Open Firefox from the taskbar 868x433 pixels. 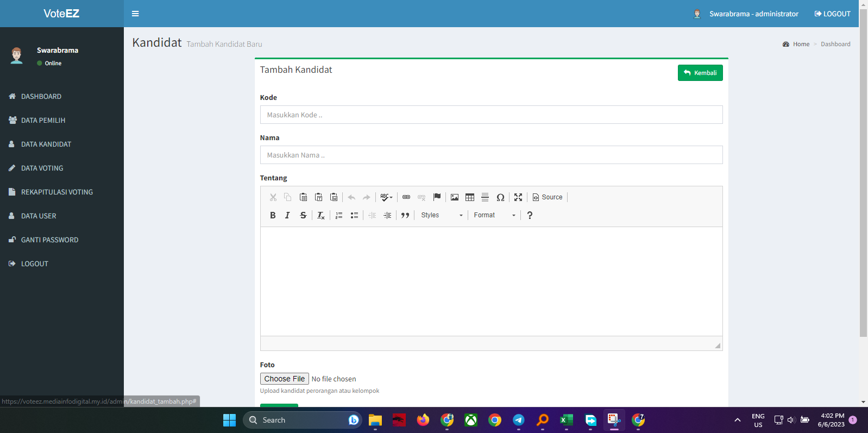pos(423,420)
